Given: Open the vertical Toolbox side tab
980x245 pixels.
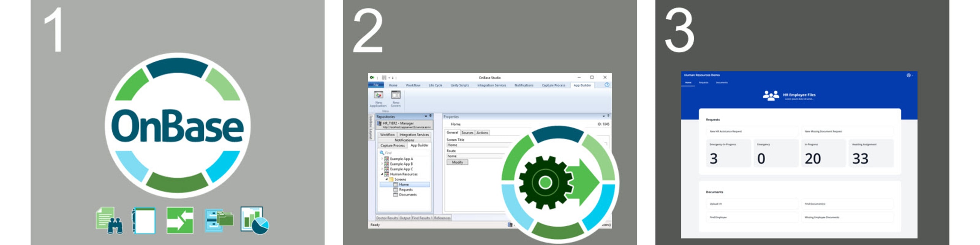Looking at the screenshot, I should [370, 121].
